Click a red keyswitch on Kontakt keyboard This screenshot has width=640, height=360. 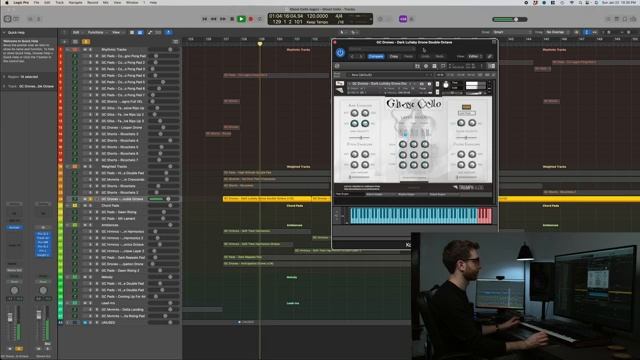[484, 215]
